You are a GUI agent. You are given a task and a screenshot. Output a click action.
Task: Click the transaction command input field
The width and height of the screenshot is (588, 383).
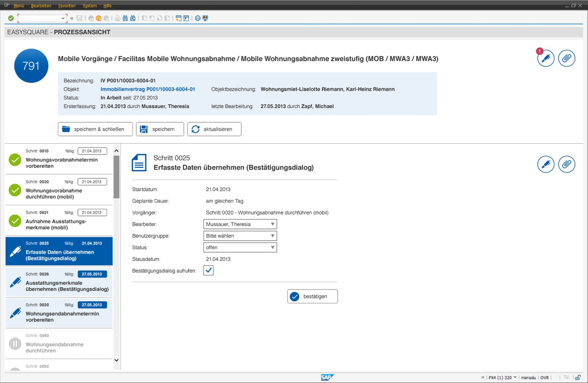pos(41,18)
